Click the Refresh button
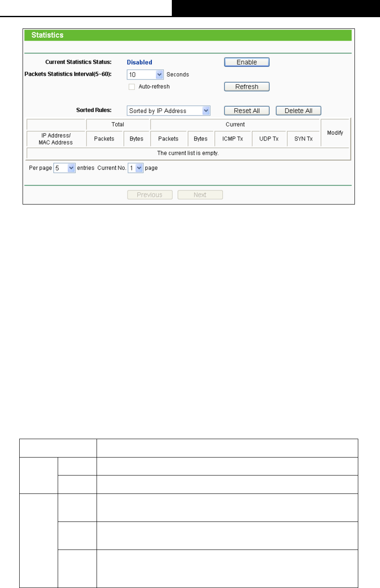Viewport: 380px width, 588px height. point(247,87)
